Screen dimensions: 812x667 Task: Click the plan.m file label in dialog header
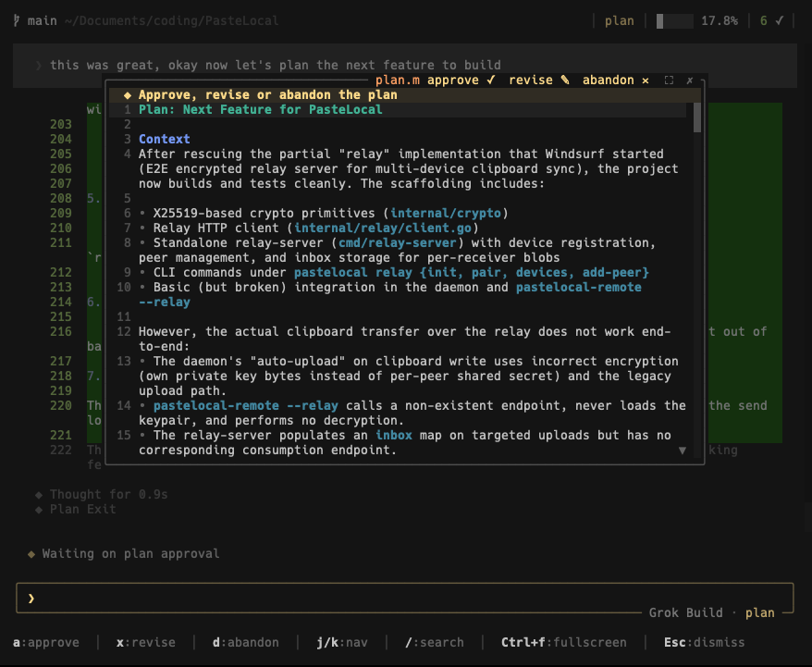[397, 80]
